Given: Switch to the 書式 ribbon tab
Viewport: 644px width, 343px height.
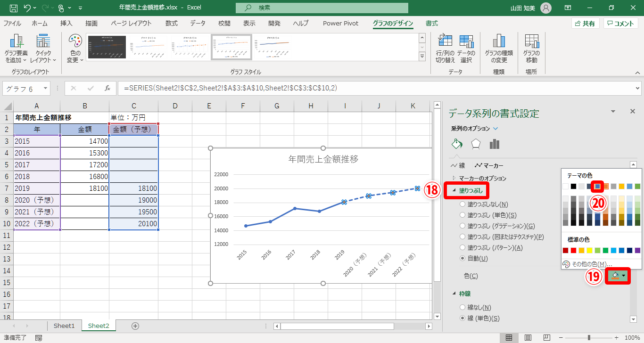Looking at the screenshot, I should pos(431,23).
